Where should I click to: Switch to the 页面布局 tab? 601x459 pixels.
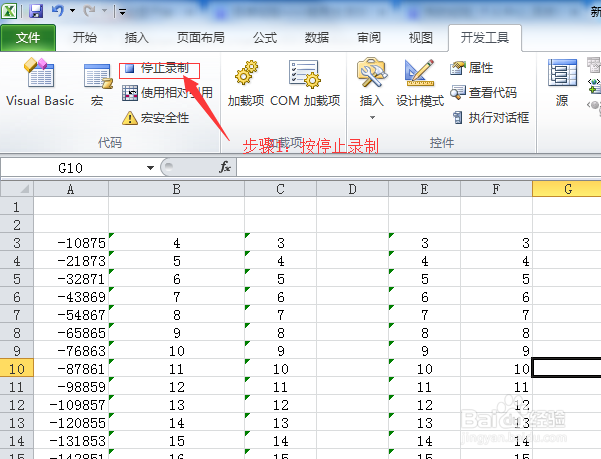point(200,38)
